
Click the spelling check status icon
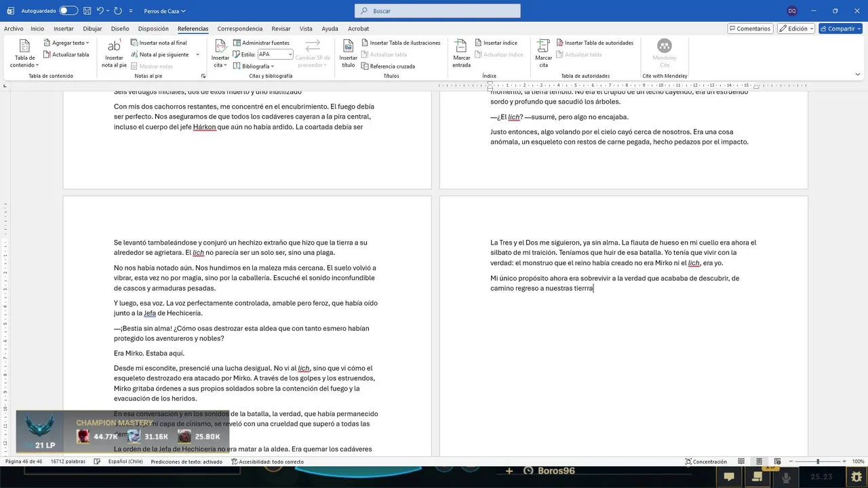pos(97,462)
